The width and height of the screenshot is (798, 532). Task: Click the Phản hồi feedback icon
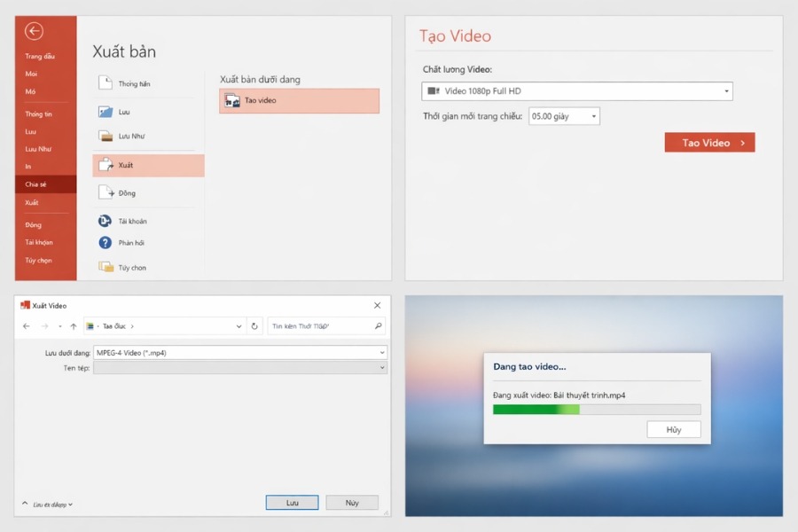point(104,243)
